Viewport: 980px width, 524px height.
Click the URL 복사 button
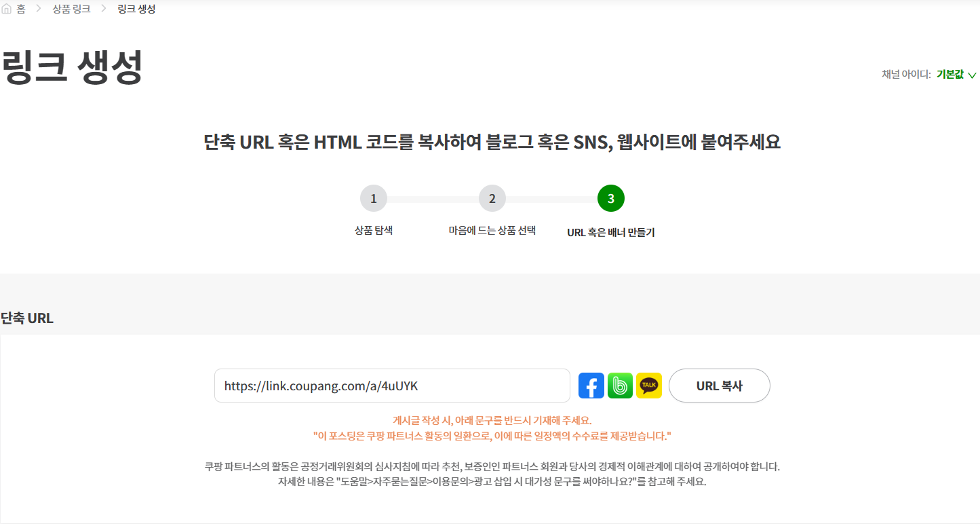click(719, 385)
